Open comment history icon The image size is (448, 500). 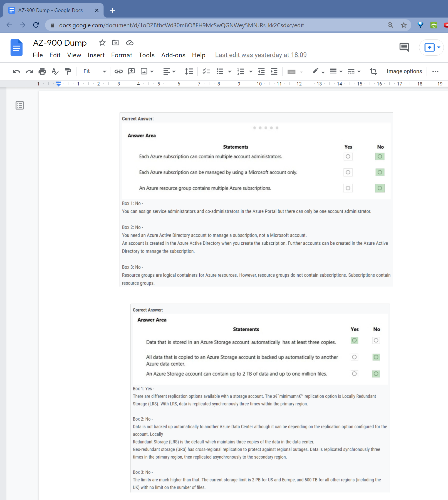pyautogui.click(x=404, y=47)
